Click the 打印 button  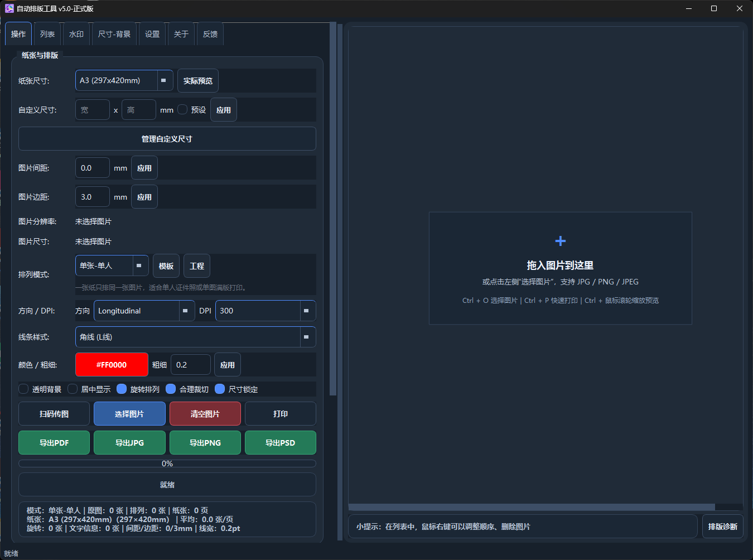tap(281, 414)
